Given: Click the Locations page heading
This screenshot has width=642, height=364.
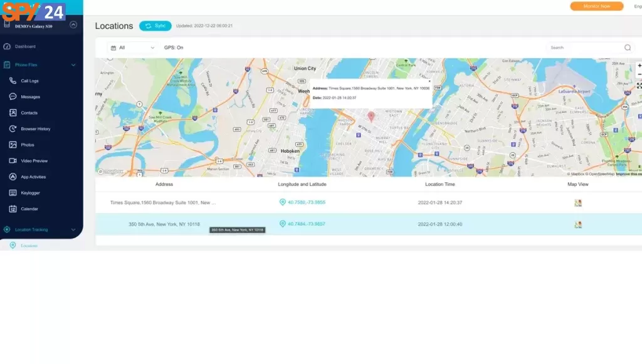Looking at the screenshot, I should (x=114, y=26).
